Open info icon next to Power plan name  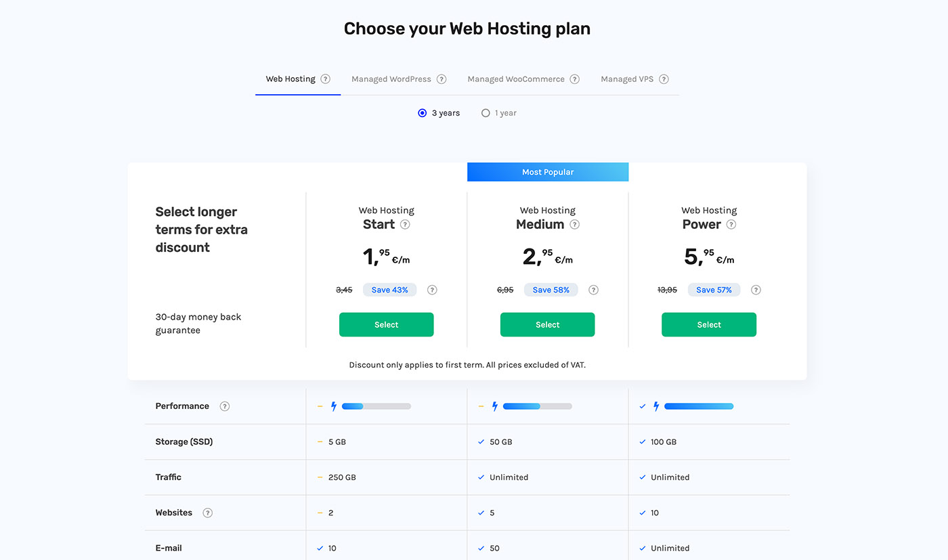[x=731, y=225]
